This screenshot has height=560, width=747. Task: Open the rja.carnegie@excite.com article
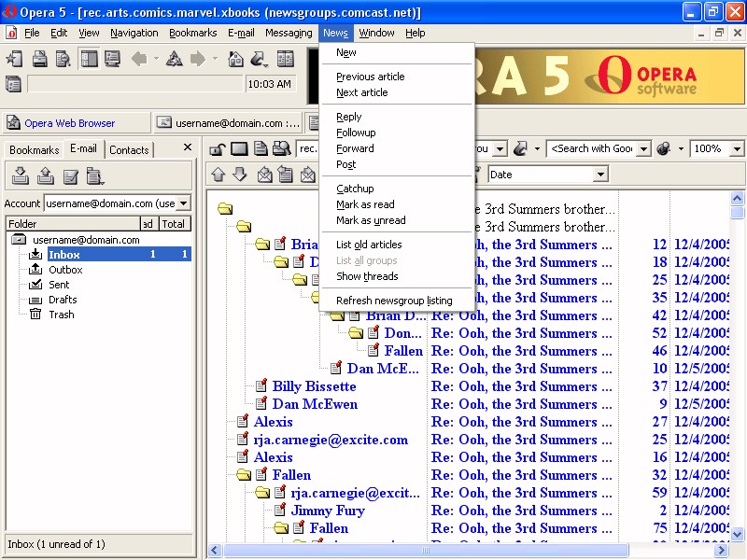pos(331,440)
